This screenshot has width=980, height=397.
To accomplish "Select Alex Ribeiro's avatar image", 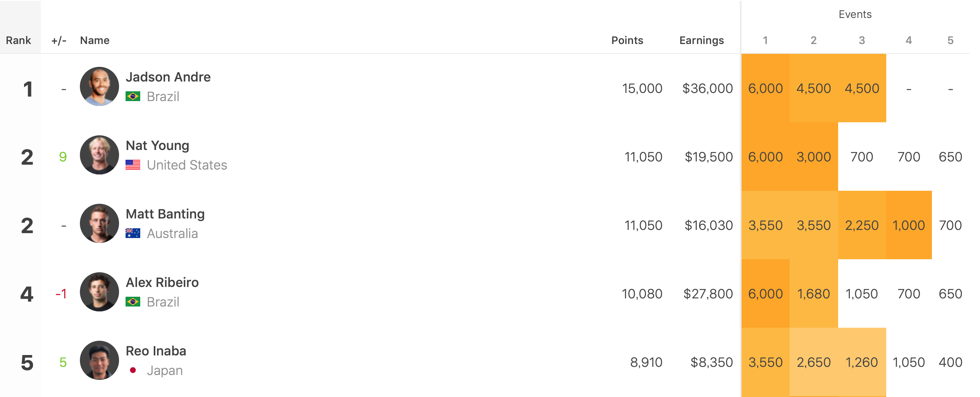I will pyautogui.click(x=99, y=292).
